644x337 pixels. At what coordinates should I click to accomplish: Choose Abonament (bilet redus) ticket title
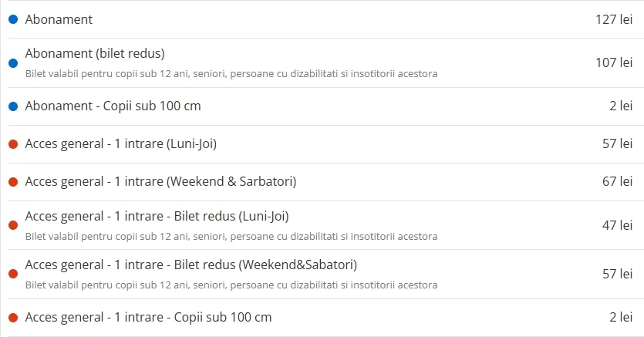pyautogui.click(x=95, y=53)
